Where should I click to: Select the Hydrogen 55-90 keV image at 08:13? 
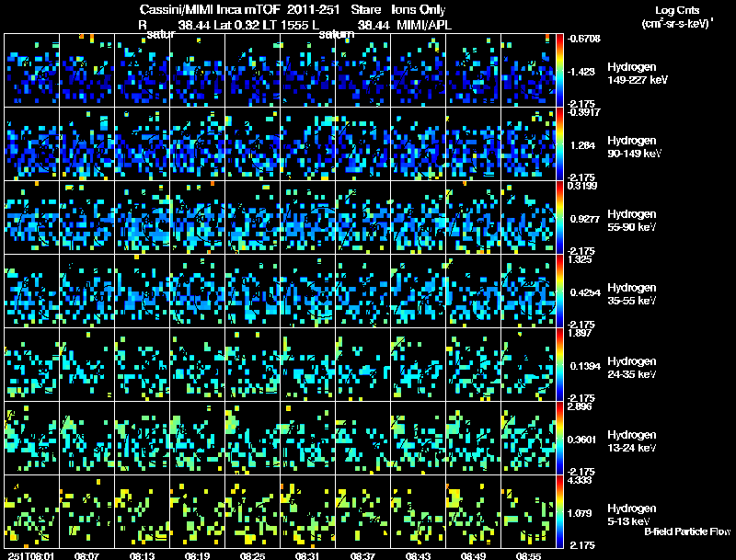(x=143, y=218)
